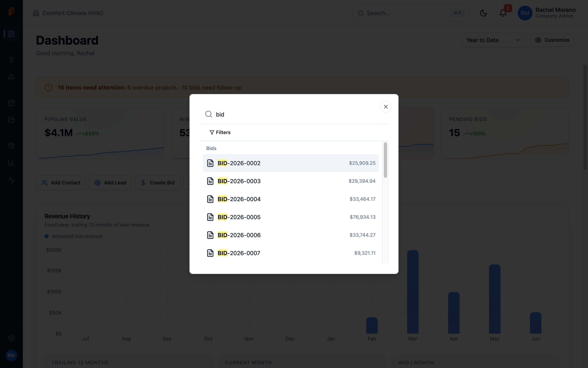Open result BID-2026-0007

[x=291, y=253]
